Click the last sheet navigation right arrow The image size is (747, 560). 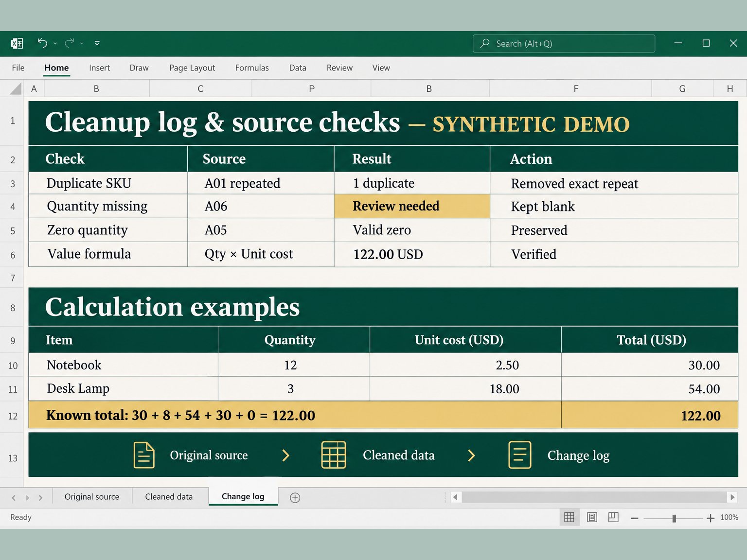coord(41,497)
